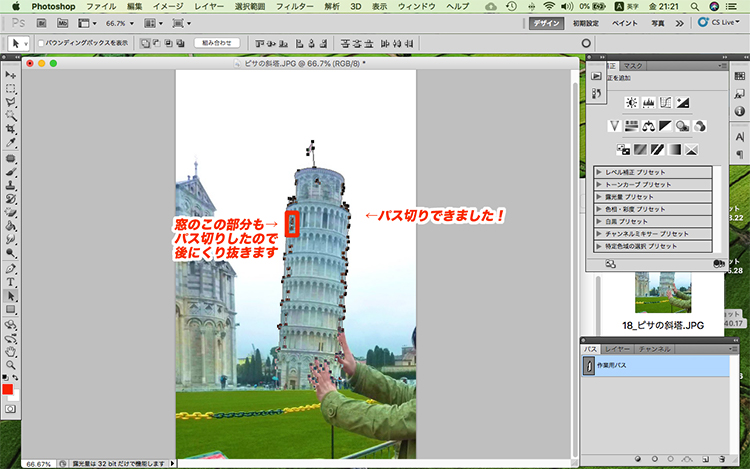The image size is (750, 469).
Task: Switch to the 'チャンネル' tab
Action: [x=654, y=349]
